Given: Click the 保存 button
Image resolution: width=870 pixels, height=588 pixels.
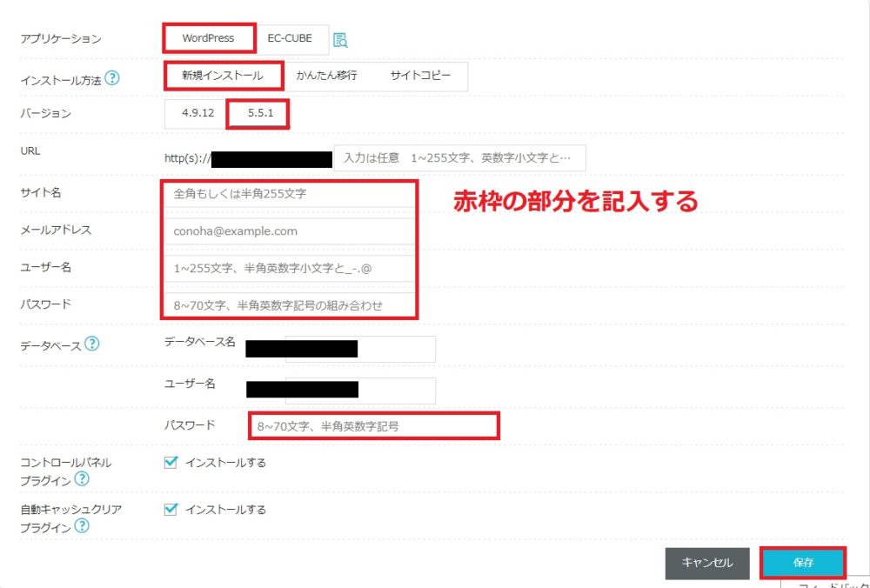Looking at the screenshot, I should (803, 563).
